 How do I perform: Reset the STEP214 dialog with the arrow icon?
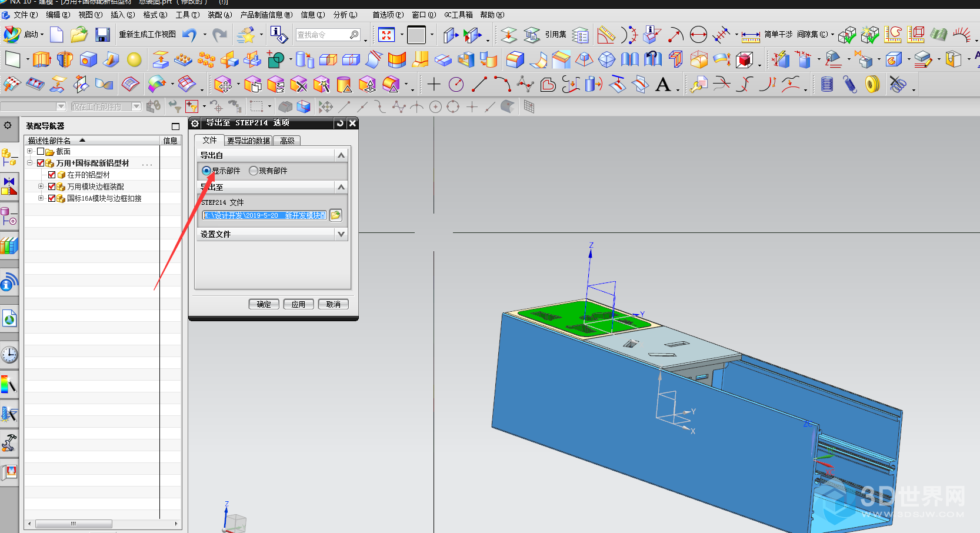(x=340, y=123)
